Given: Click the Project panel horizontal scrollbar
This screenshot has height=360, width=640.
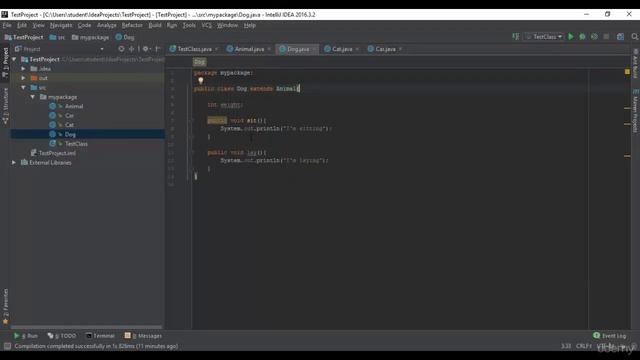Looking at the screenshot, I should pyautogui.click(x=86, y=327).
